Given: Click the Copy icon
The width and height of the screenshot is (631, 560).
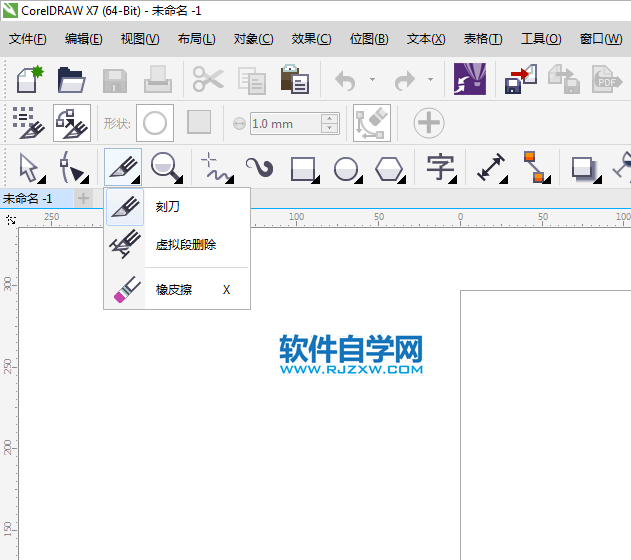Looking at the screenshot, I should (x=252, y=80).
